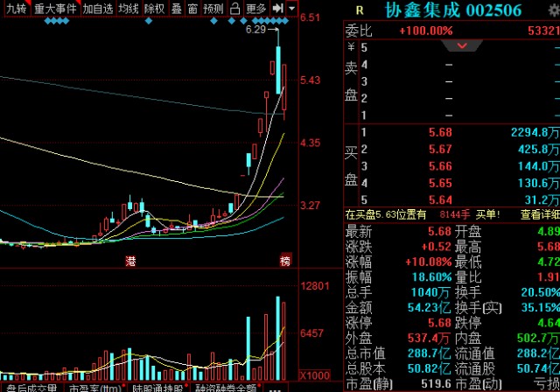Viewport: 560px width, 392px height.
Task: Collapse order book with red chevron
Action: 462,45
